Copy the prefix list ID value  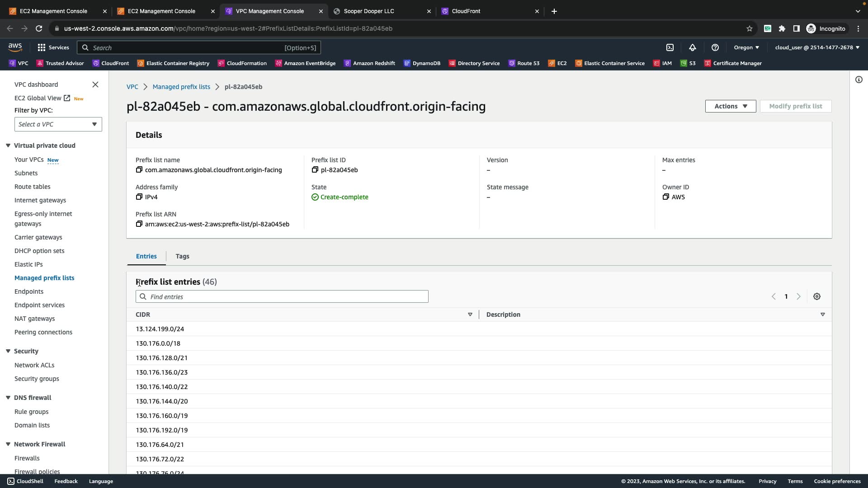pyautogui.click(x=315, y=170)
